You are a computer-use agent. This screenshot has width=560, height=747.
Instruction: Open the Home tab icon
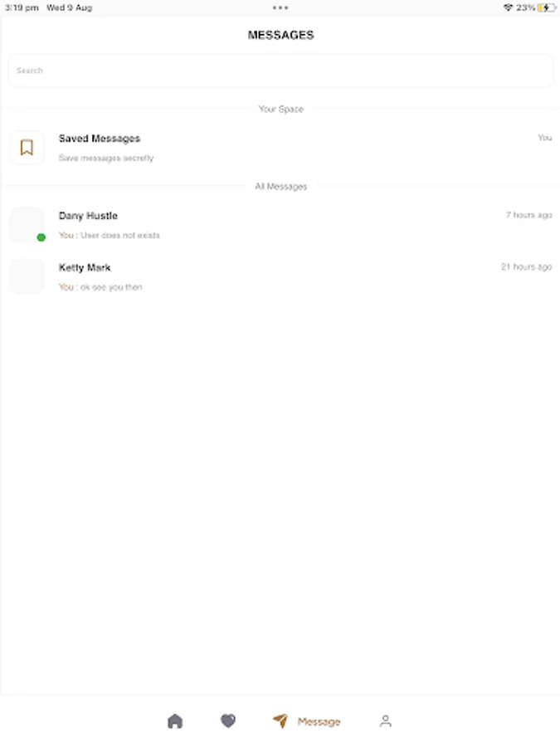pyautogui.click(x=175, y=720)
